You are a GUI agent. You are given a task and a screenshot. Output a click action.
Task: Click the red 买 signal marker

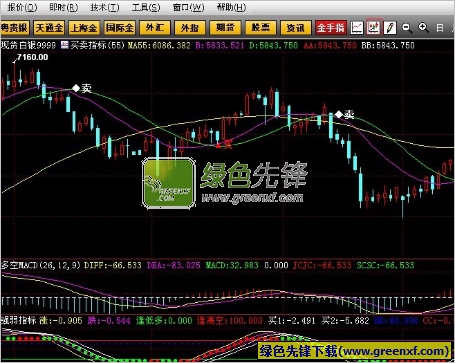(x=218, y=145)
